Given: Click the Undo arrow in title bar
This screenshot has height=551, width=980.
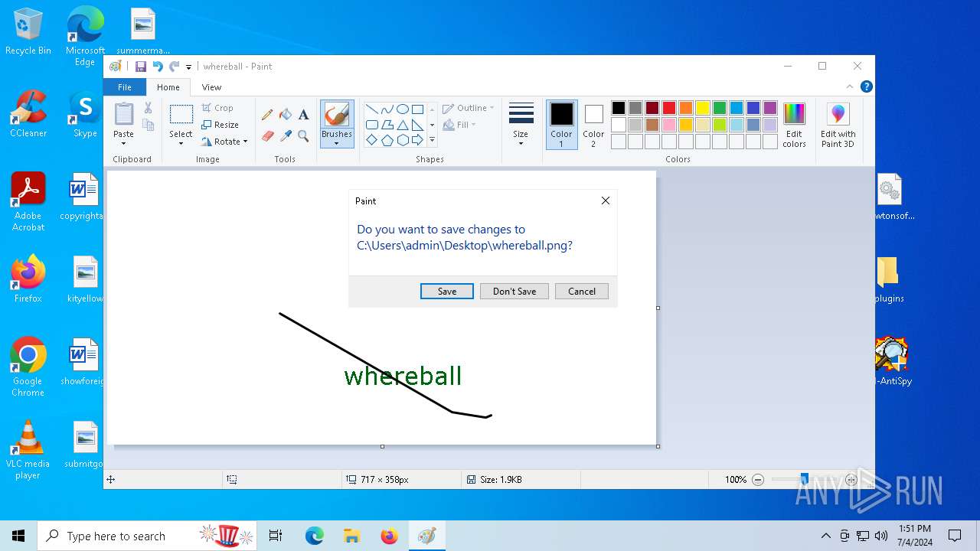Looking at the screenshot, I should (158, 67).
